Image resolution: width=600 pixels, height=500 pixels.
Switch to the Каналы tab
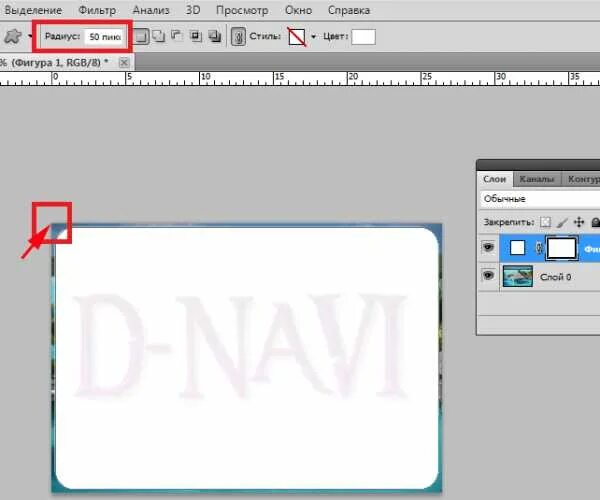(x=537, y=179)
